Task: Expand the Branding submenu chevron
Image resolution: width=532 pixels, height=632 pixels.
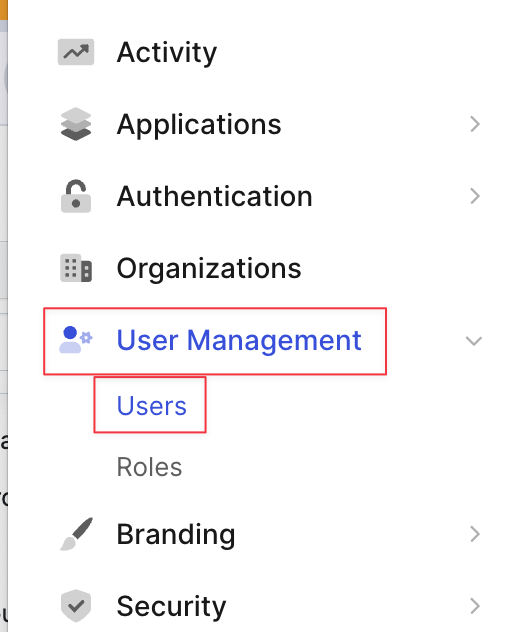Action: (475, 534)
